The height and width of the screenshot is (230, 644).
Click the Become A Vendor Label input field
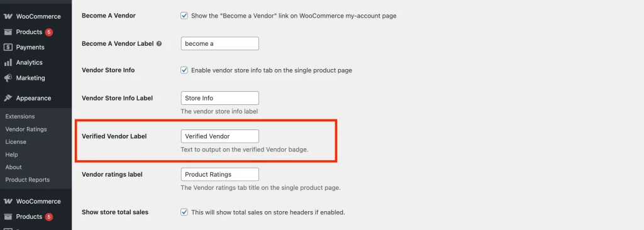tap(219, 43)
